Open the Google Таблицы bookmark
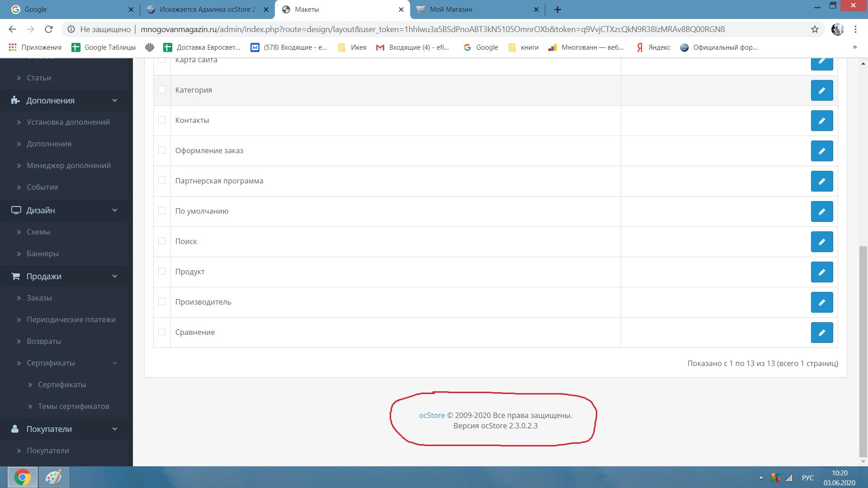The image size is (868, 488). pyautogui.click(x=104, y=47)
